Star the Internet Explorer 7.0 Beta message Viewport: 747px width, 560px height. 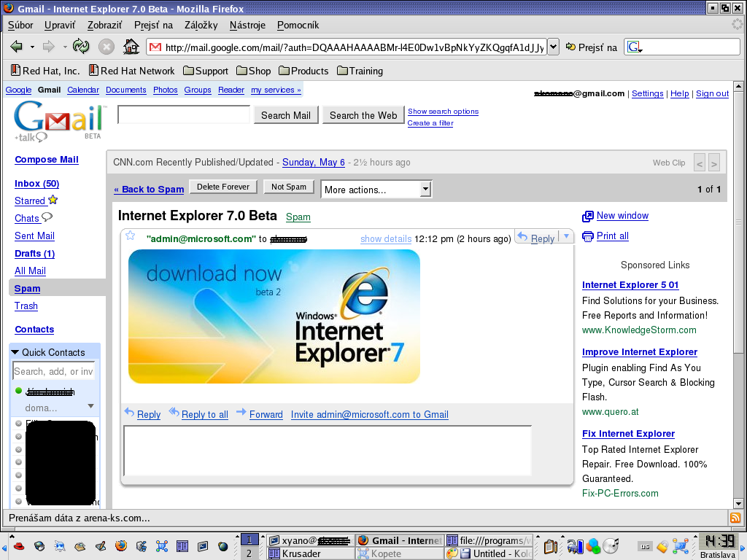point(131,236)
